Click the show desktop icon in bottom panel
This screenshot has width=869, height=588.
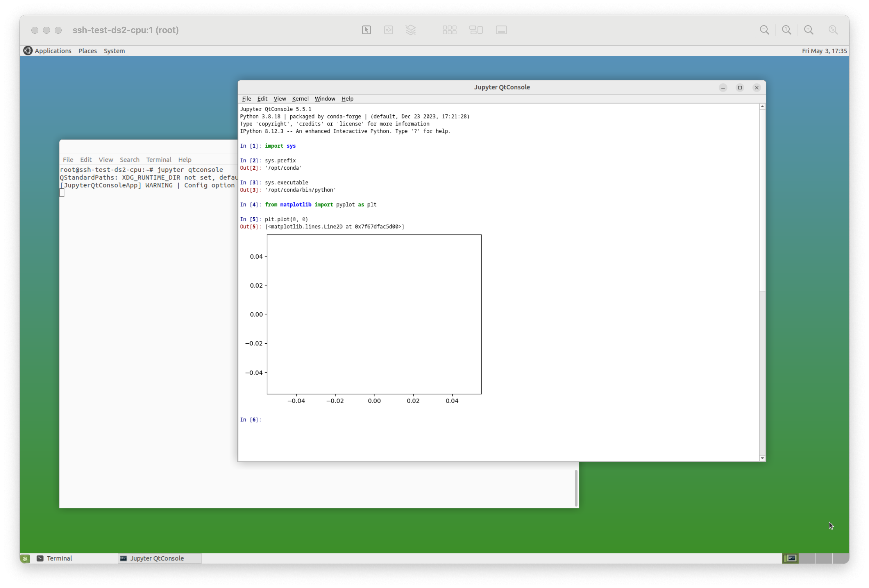(x=25, y=558)
